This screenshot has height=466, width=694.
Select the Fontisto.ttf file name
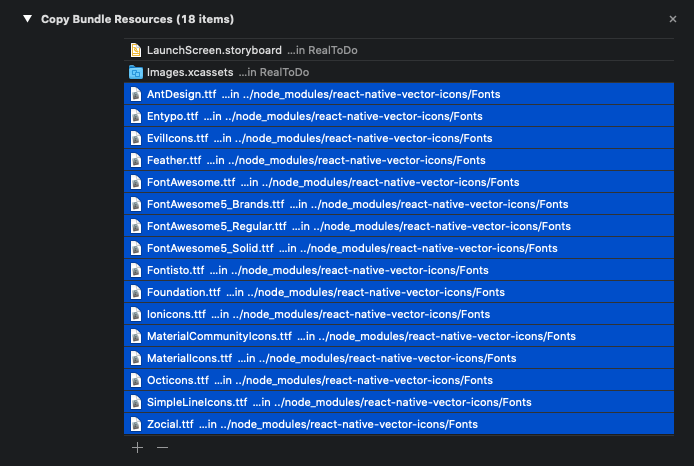coord(176,270)
